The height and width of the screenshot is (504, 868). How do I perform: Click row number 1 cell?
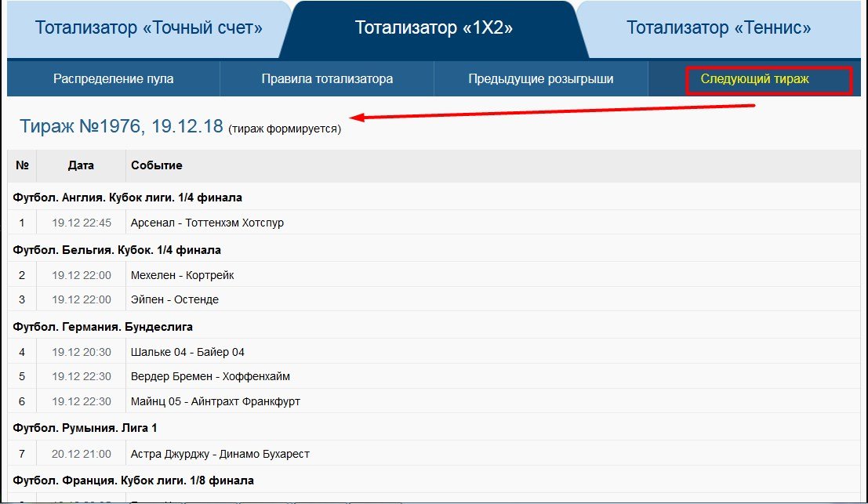(x=22, y=223)
